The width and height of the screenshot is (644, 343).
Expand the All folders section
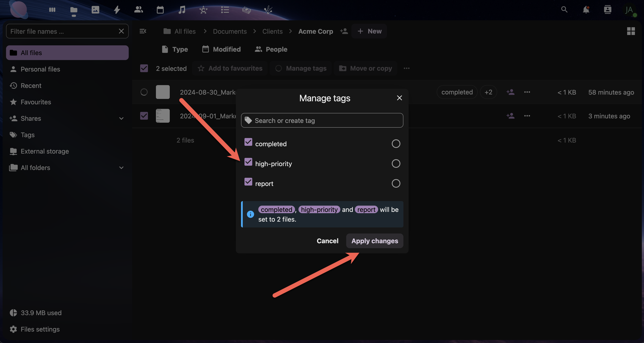coord(121,168)
